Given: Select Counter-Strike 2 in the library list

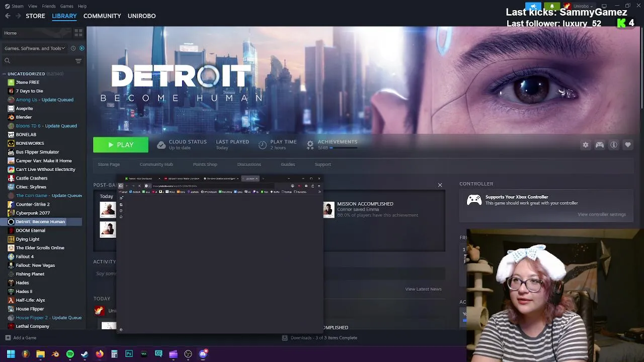Looking at the screenshot, I should [x=32, y=204].
